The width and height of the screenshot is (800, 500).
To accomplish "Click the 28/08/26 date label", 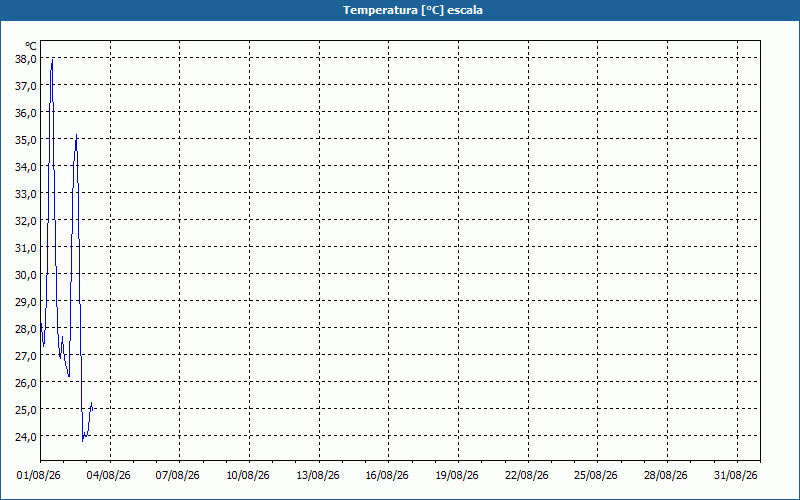I will 666,476.
